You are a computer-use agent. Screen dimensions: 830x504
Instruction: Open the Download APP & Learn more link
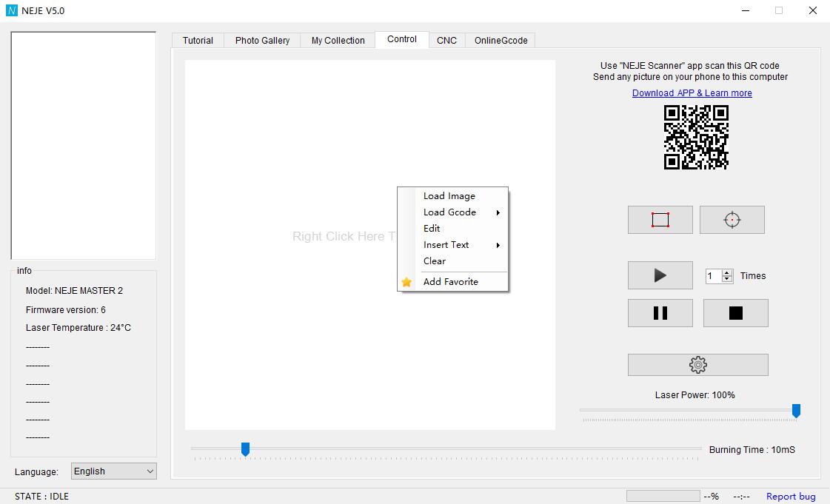click(692, 93)
